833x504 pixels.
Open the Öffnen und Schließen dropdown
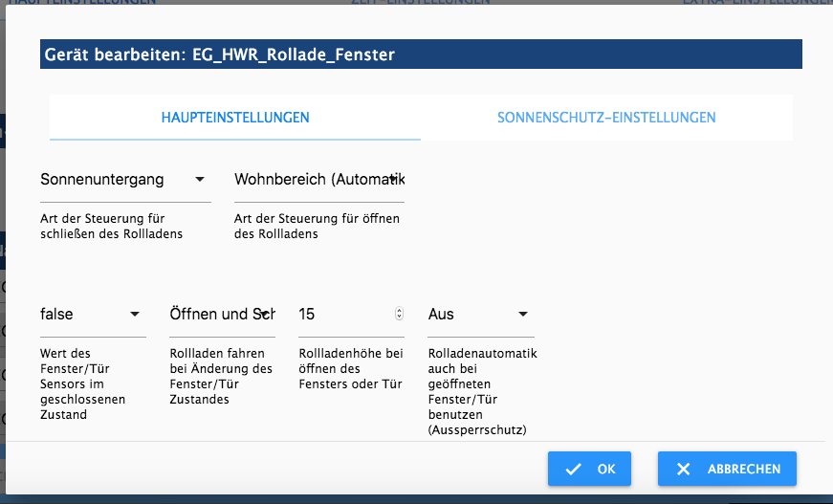(x=222, y=315)
